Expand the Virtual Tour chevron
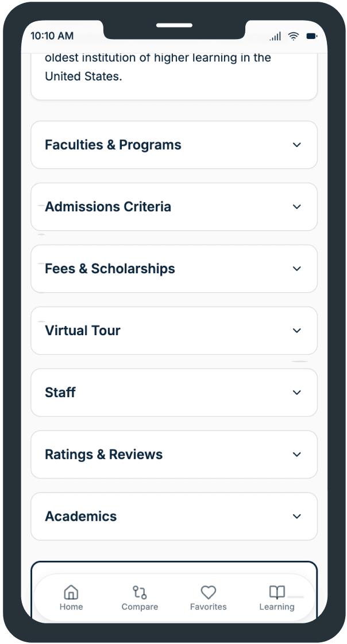This screenshot has width=347, height=644. [297, 331]
